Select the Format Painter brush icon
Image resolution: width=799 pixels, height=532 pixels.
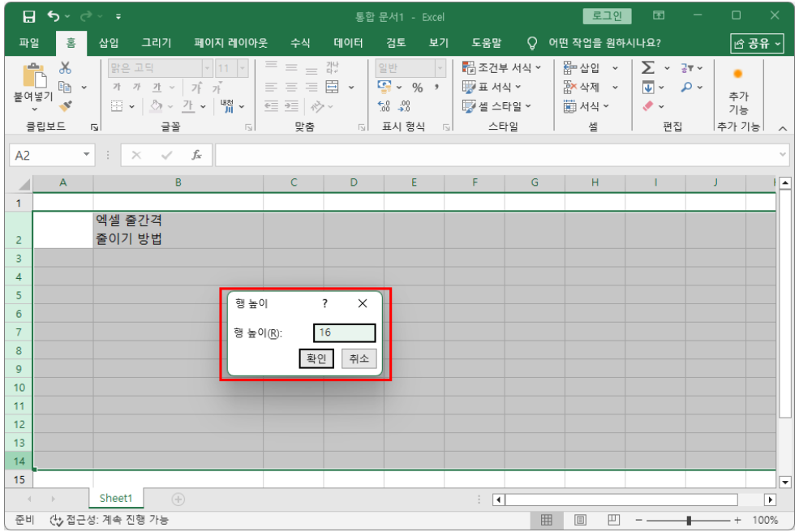[x=66, y=105]
